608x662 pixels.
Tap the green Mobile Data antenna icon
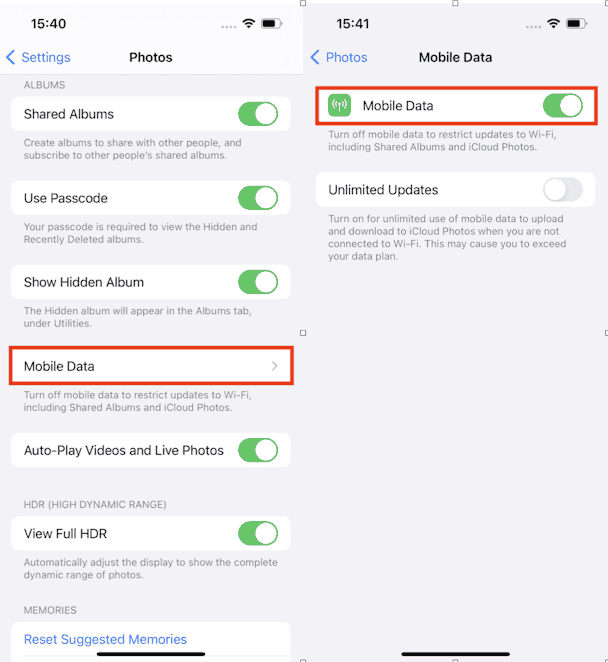click(x=340, y=106)
